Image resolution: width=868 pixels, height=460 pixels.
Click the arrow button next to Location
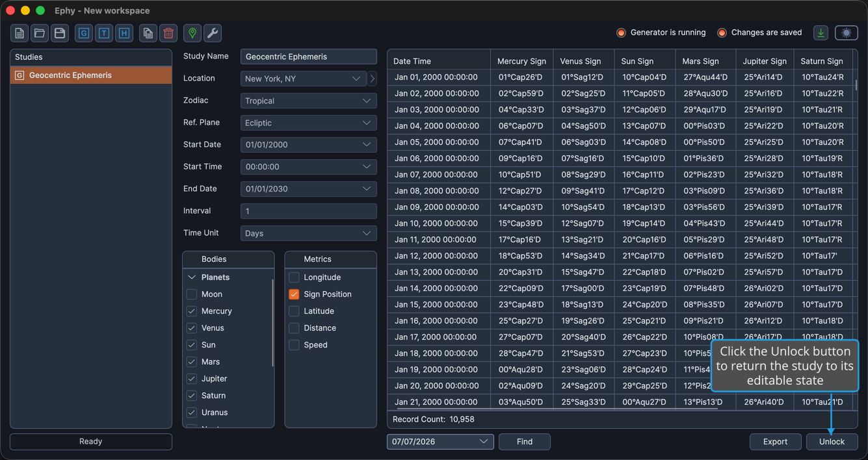[372, 79]
